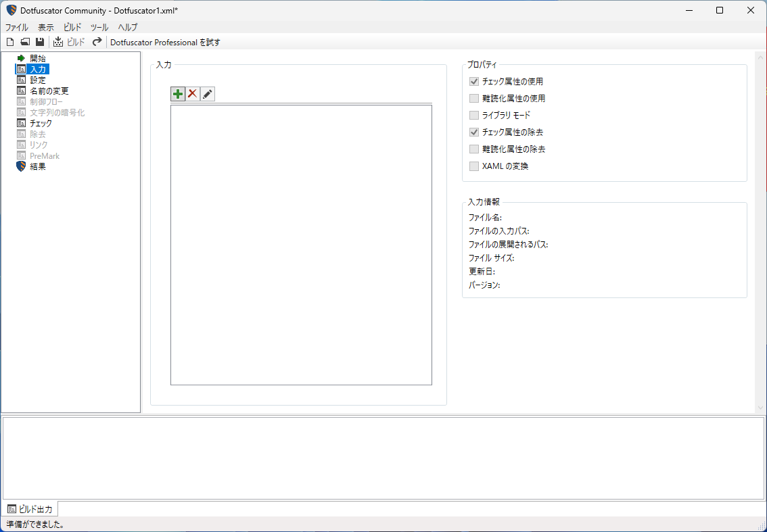This screenshot has height=532, width=767.
Task: Open the ファイル menu
Action: (x=17, y=28)
